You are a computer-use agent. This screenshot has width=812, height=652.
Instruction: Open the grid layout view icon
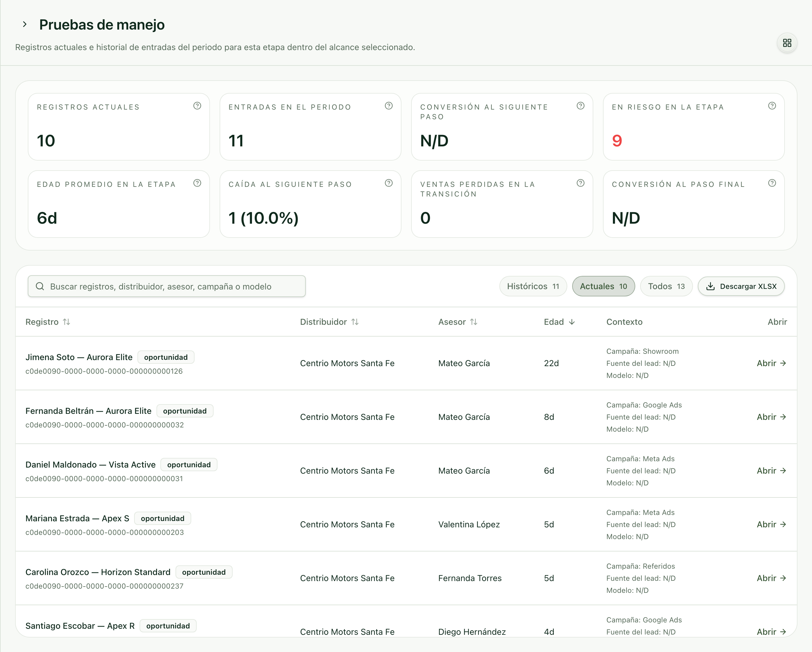(787, 43)
